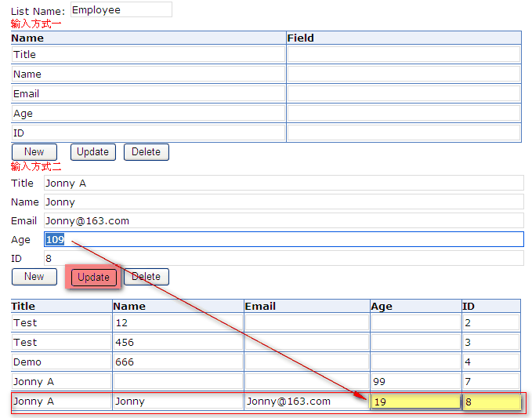Click the empty Field input beside Email
Image resolution: width=532 pixels, height=418 pixels.
[x=404, y=94]
